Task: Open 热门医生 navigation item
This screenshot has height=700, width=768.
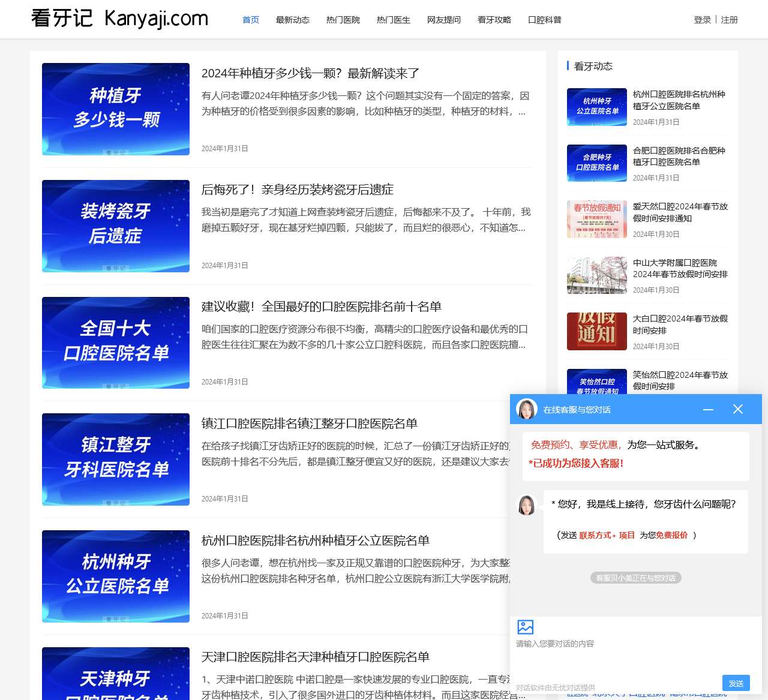Action: tap(394, 20)
